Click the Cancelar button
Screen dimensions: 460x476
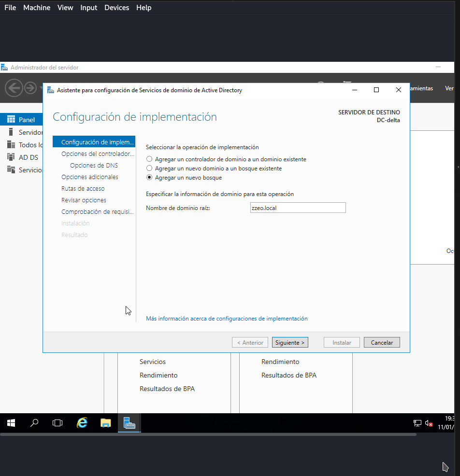(382, 342)
